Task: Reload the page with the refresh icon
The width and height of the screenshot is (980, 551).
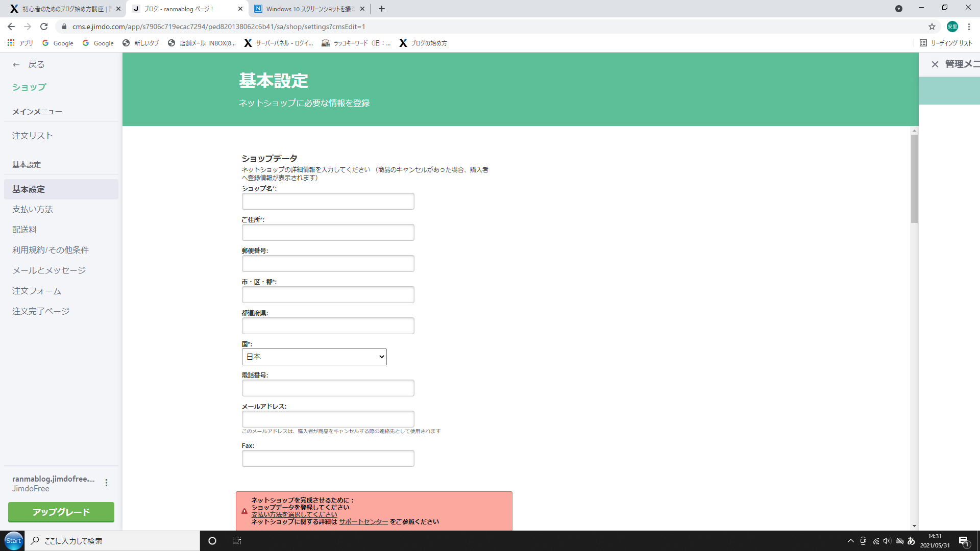Action: pos(44,27)
